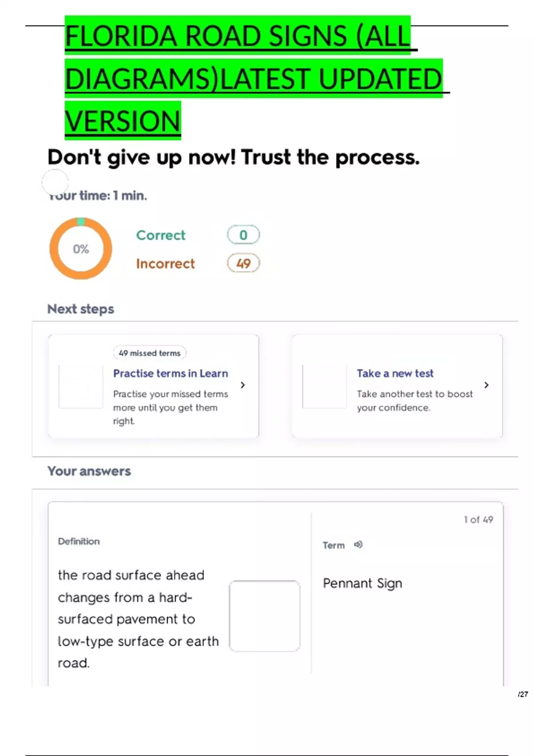
Task: Click the Next steps section heading
Action: point(81,309)
